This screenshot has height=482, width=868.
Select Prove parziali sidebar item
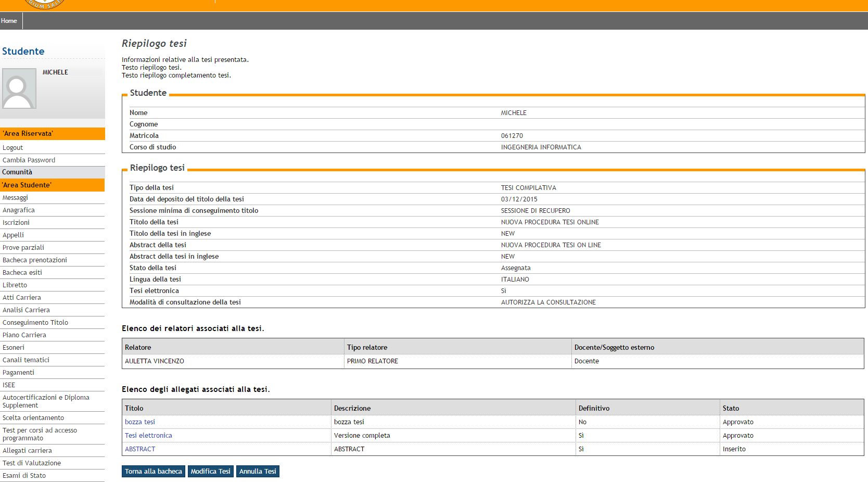point(23,248)
